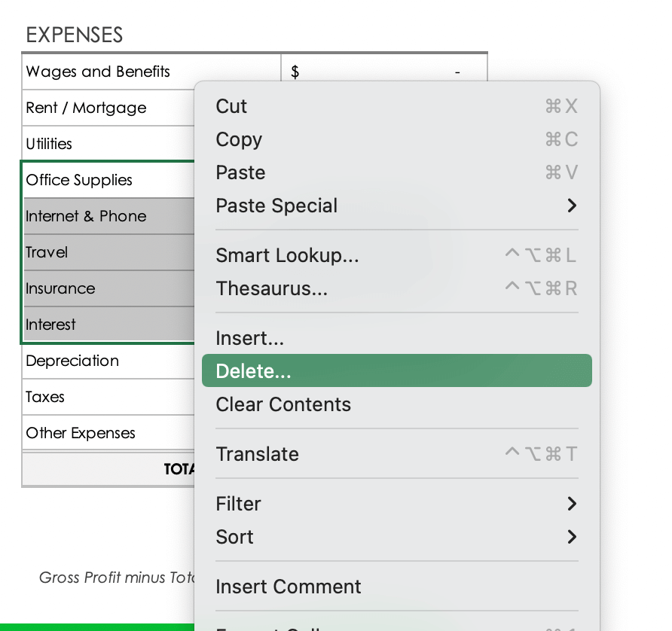Click the highlighted Delete... option
The width and height of the screenshot is (672, 631).
coord(253,371)
